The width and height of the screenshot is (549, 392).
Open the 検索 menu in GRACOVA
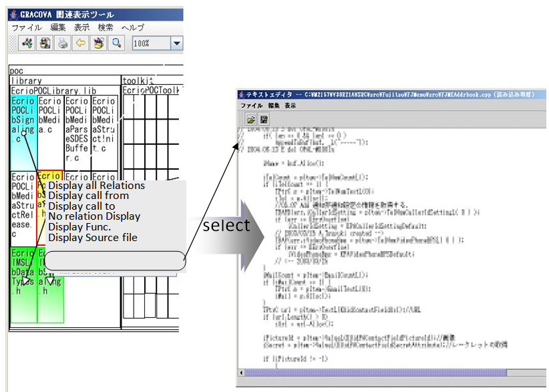pyautogui.click(x=105, y=27)
